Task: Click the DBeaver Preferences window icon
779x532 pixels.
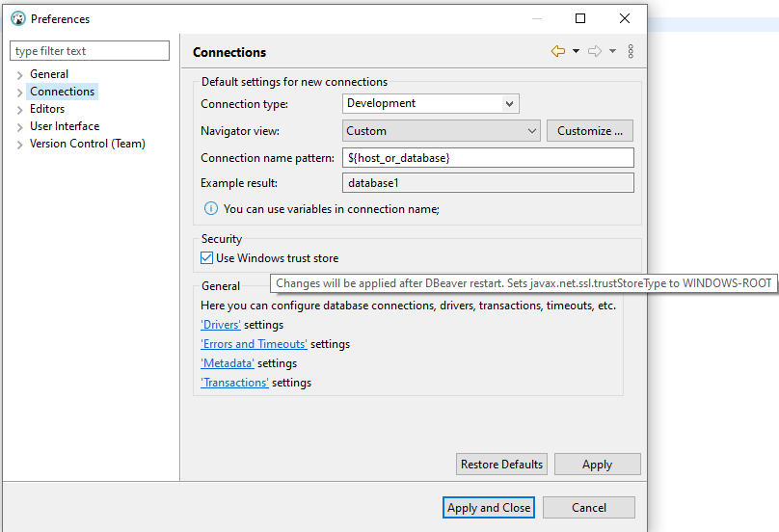Action: 18,19
